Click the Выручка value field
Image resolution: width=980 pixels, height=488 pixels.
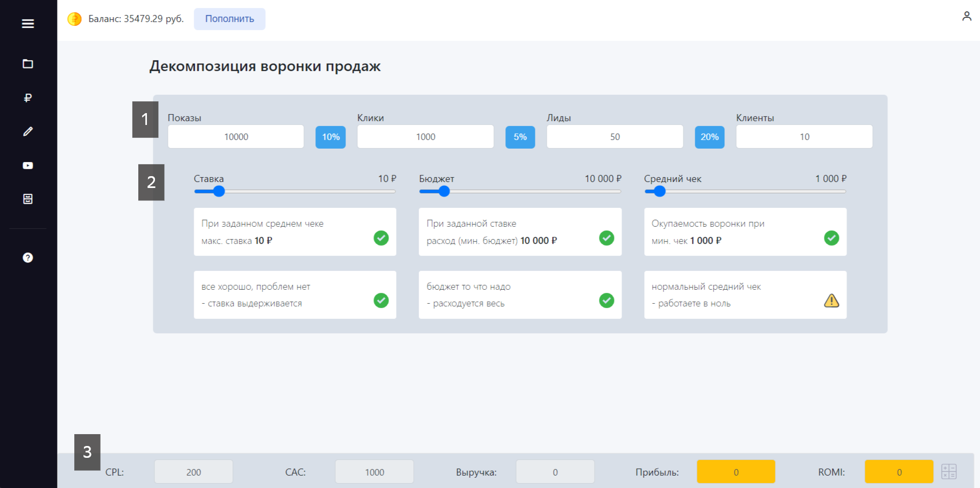555,472
